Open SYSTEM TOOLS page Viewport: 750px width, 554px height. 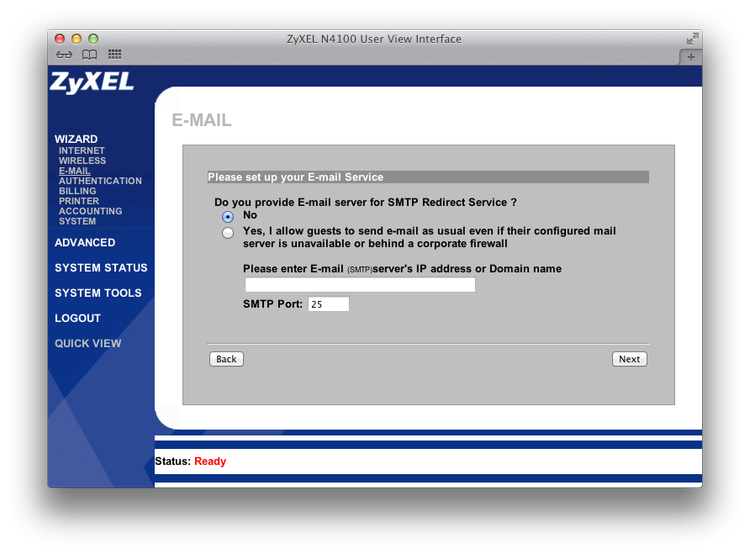click(98, 293)
